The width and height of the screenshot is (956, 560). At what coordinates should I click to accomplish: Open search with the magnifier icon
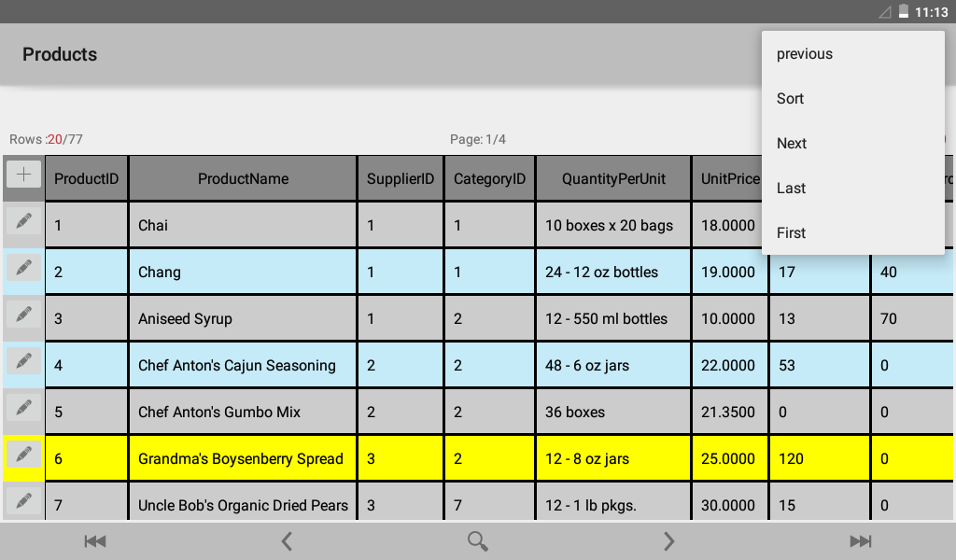click(478, 541)
